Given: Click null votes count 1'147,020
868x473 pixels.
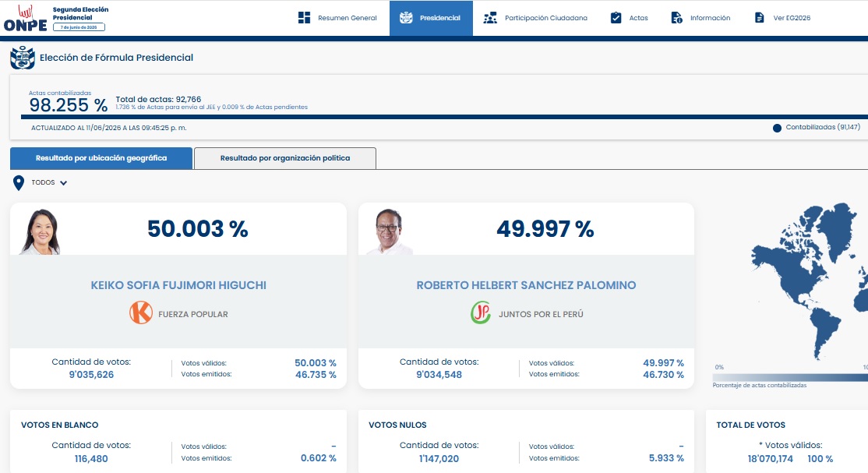Looking at the screenshot, I should 439,459.
